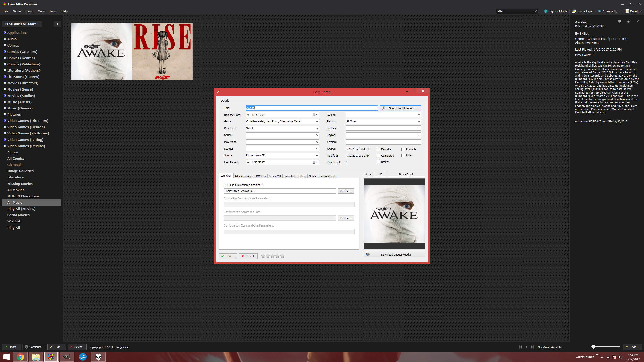The height and width of the screenshot is (362, 644).
Task: Switch to the Additional Apps tab
Action: click(244, 176)
